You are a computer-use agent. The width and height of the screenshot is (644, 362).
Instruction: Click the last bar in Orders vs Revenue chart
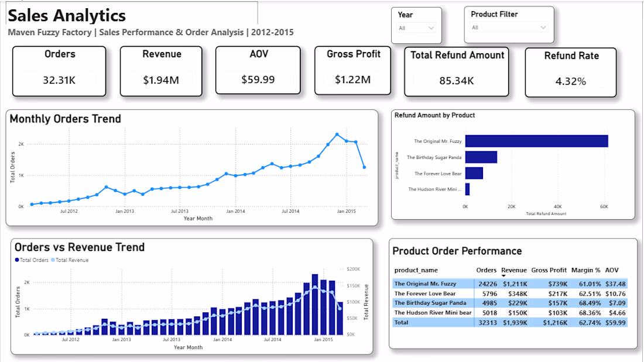point(340,319)
